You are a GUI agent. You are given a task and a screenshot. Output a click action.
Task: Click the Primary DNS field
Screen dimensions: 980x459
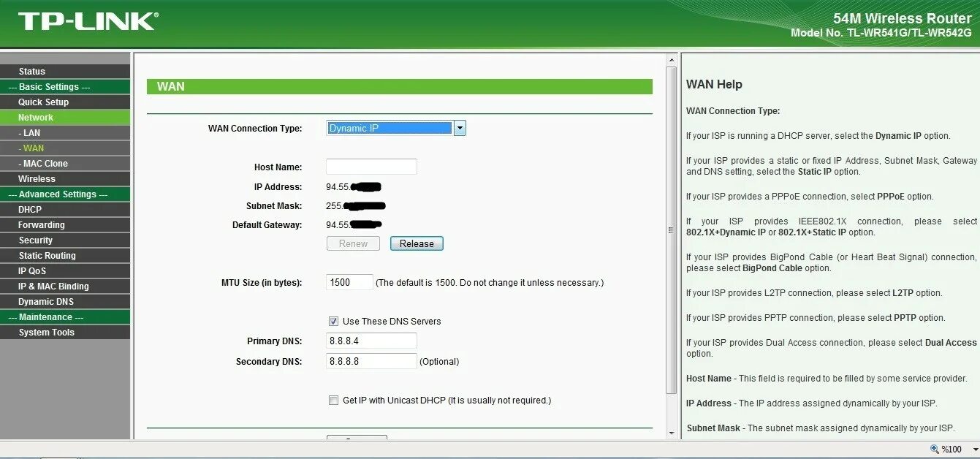point(371,341)
